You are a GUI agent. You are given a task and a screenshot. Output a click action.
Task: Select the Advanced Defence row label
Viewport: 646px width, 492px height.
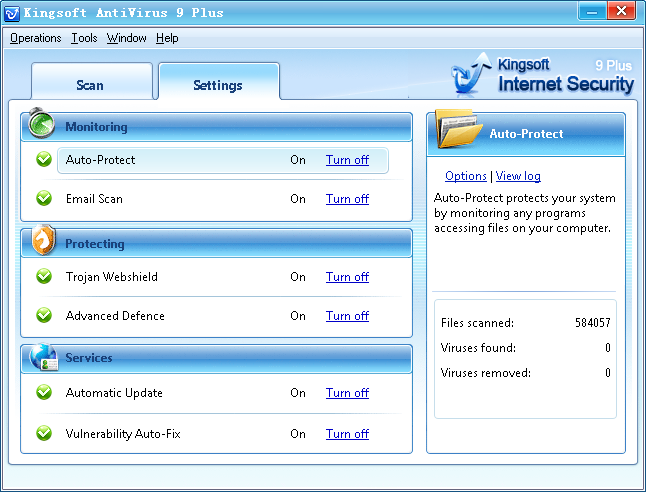point(115,316)
